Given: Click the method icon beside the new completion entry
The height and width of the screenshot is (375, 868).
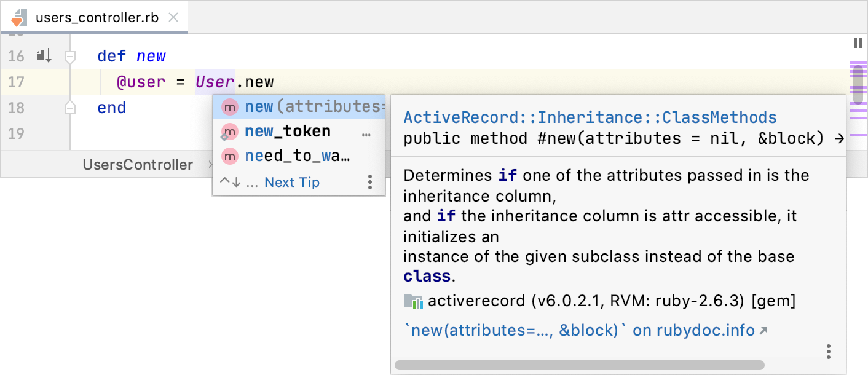Looking at the screenshot, I should (229, 106).
